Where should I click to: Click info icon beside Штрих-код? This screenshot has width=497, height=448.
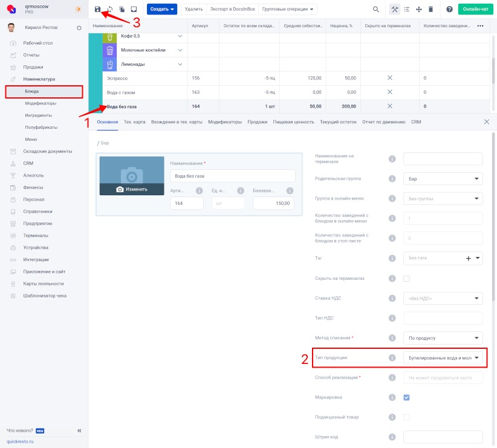[x=392, y=437]
